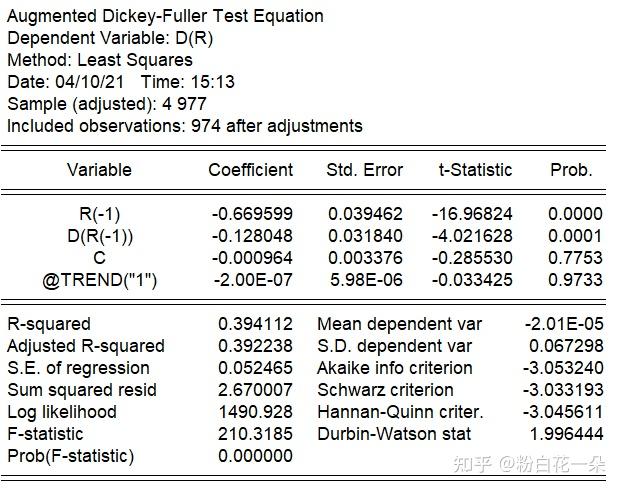The image size is (622, 490).
Task: Select the Dependent Variable: D(R) line
Action: pyautogui.click(x=110, y=38)
